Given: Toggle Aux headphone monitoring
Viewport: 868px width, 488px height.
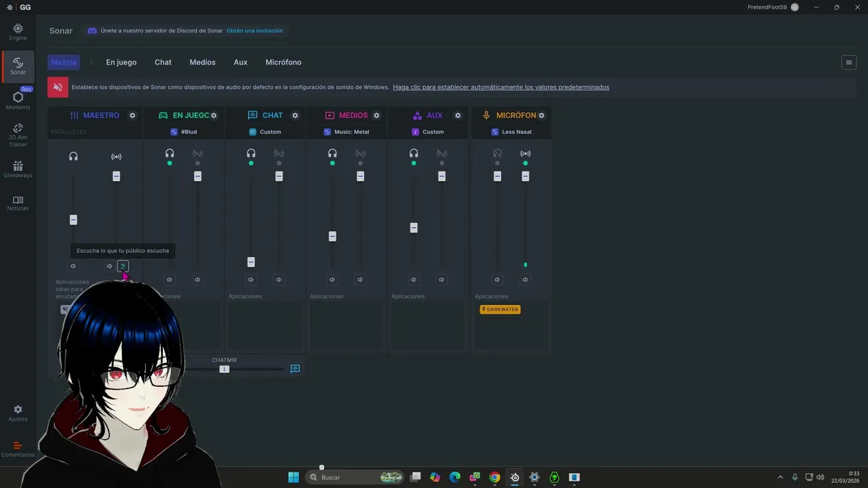Looking at the screenshot, I should 414,154.
